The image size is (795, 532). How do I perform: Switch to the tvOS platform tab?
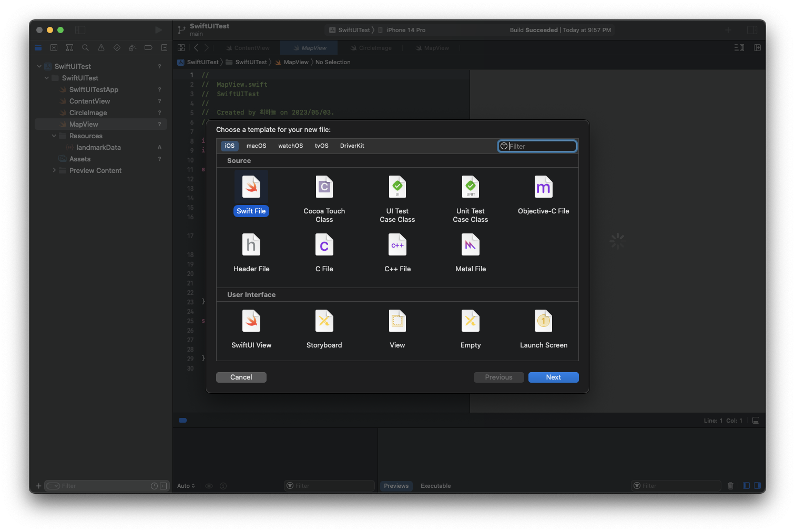point(322,146)
